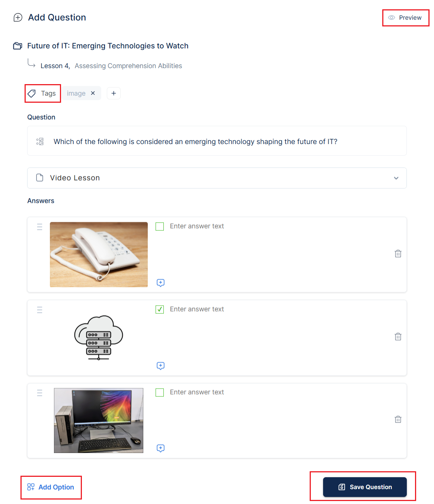Image resolution: width=434 pixels, height=504 pixels.
Task: Add comment to desktop computer answer
Action: [160, 448]
